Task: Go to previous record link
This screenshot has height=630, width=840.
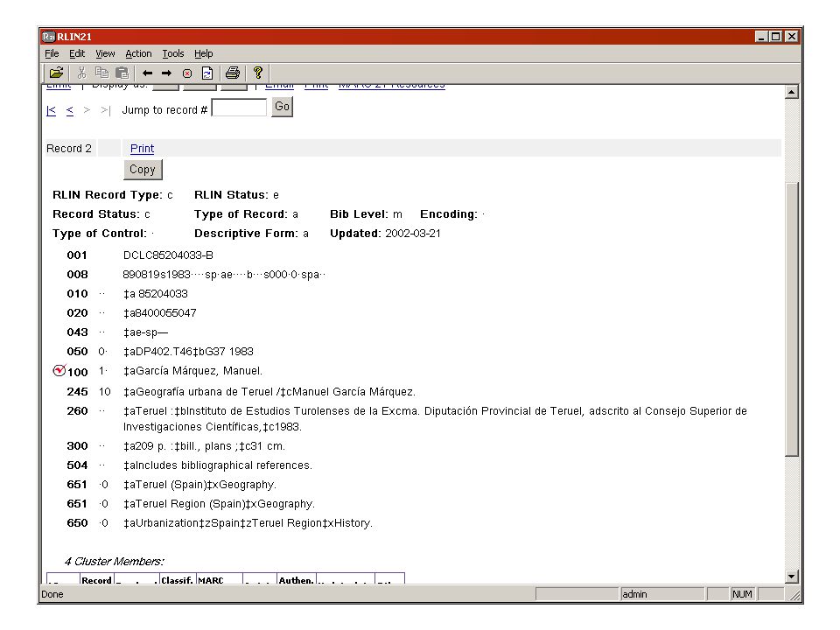Action: (x=70, y=110)
